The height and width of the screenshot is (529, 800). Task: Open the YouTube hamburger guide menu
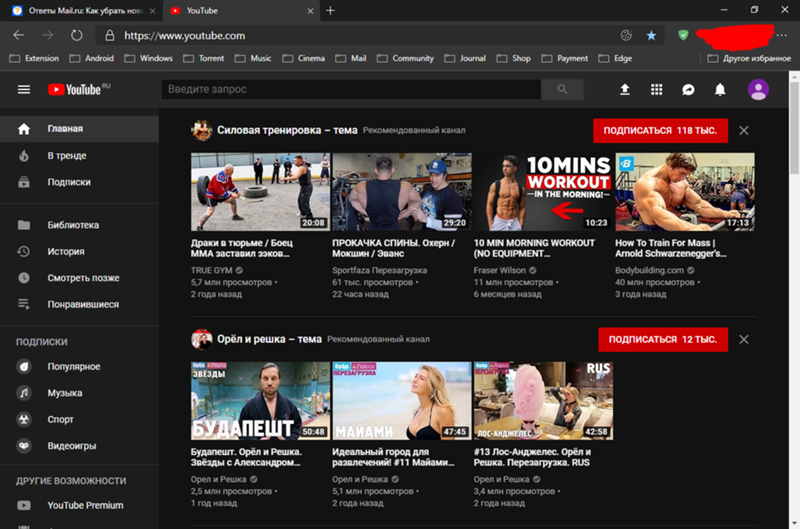pyautogui.click(x=24, y=90)
